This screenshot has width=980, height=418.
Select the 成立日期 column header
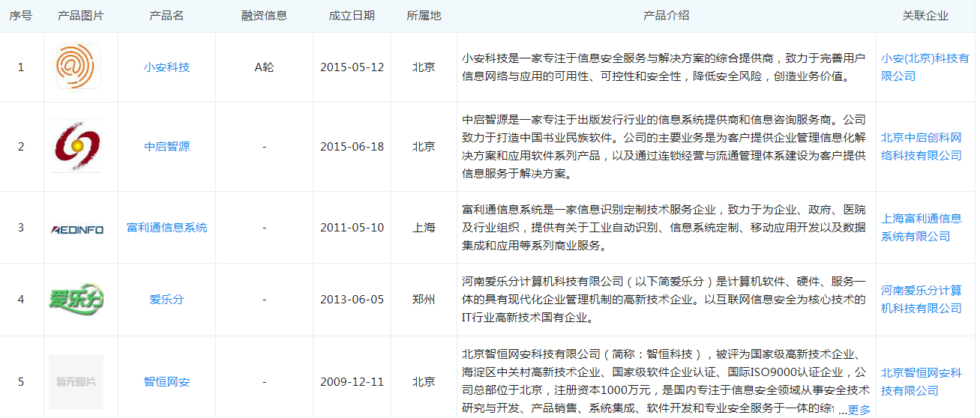[352, 16]
